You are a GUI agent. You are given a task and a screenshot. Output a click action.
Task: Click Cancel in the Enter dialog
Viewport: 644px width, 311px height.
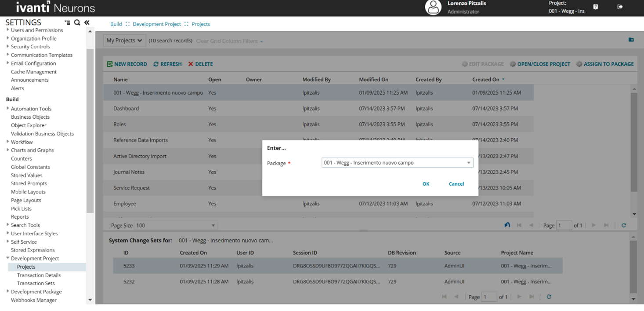456,184
